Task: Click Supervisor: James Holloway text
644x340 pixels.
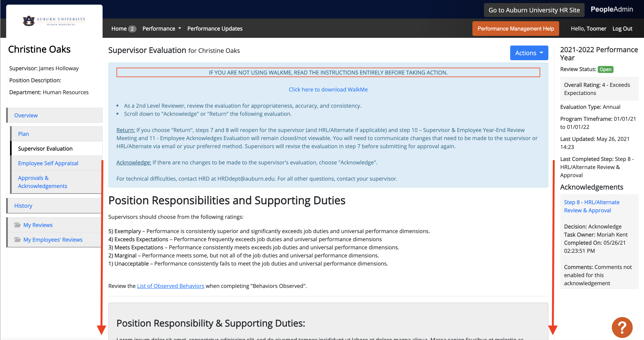Action: [44, 68]
